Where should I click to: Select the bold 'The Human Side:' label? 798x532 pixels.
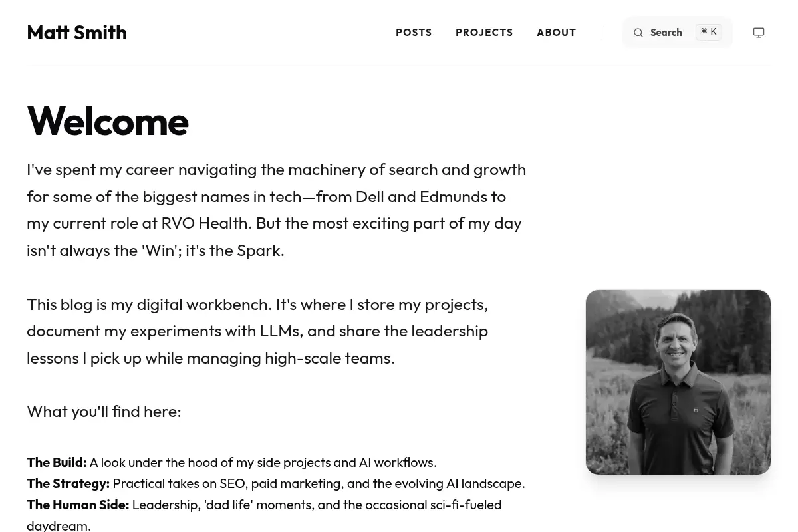point(78,505)
